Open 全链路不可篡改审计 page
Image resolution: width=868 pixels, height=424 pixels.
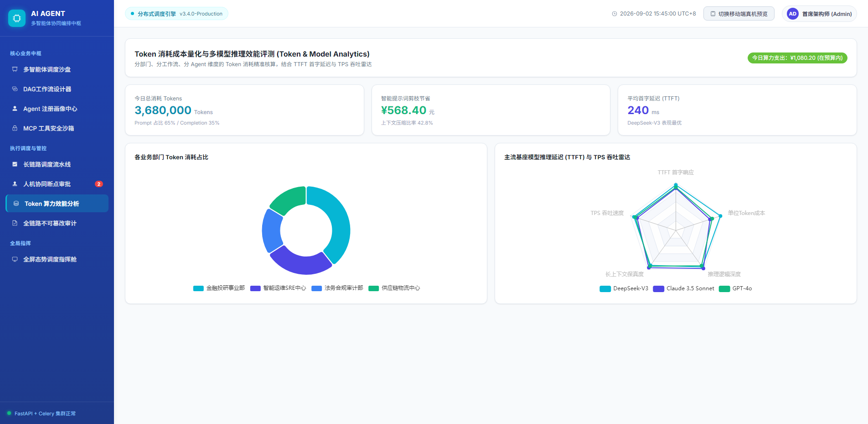pos(57,223)
